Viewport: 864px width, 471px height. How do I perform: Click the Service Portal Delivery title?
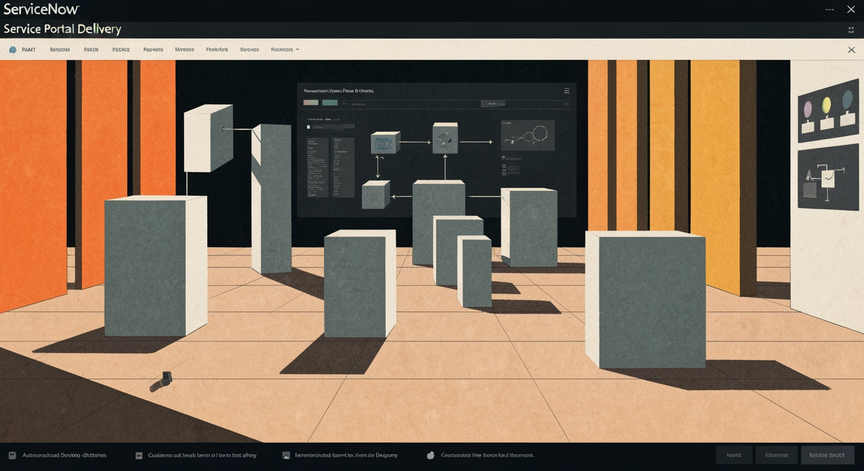pos(62,29)
